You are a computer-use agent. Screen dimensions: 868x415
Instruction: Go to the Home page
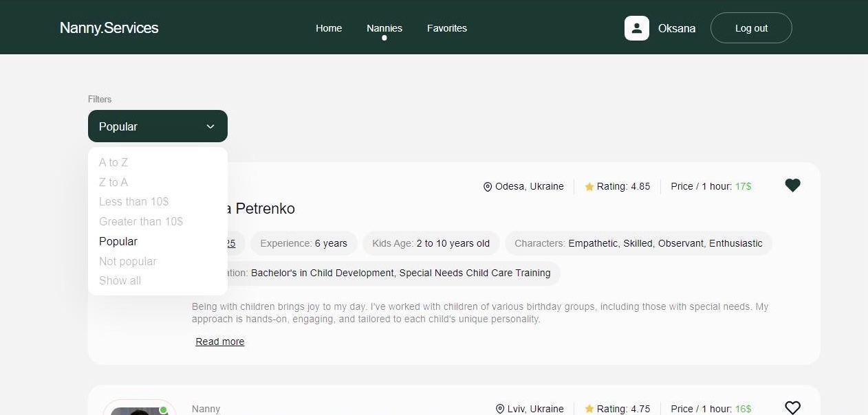pyautogui.click(x=329, y=28)
